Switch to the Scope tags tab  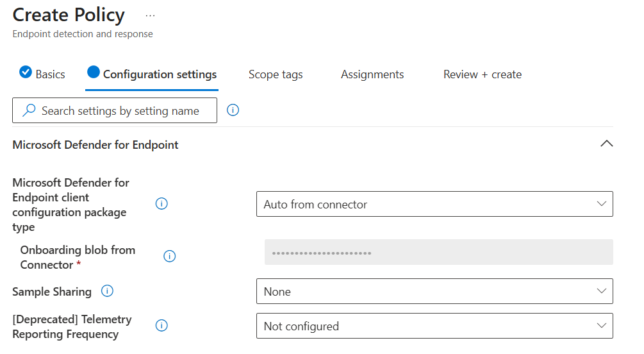(x=276, y=74)
